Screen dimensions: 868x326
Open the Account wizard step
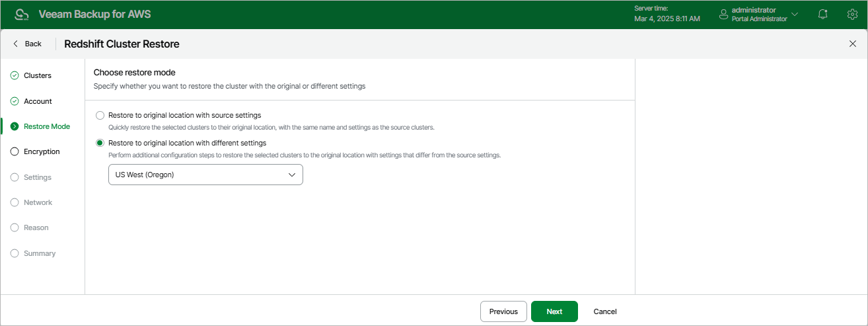point(38,101)
